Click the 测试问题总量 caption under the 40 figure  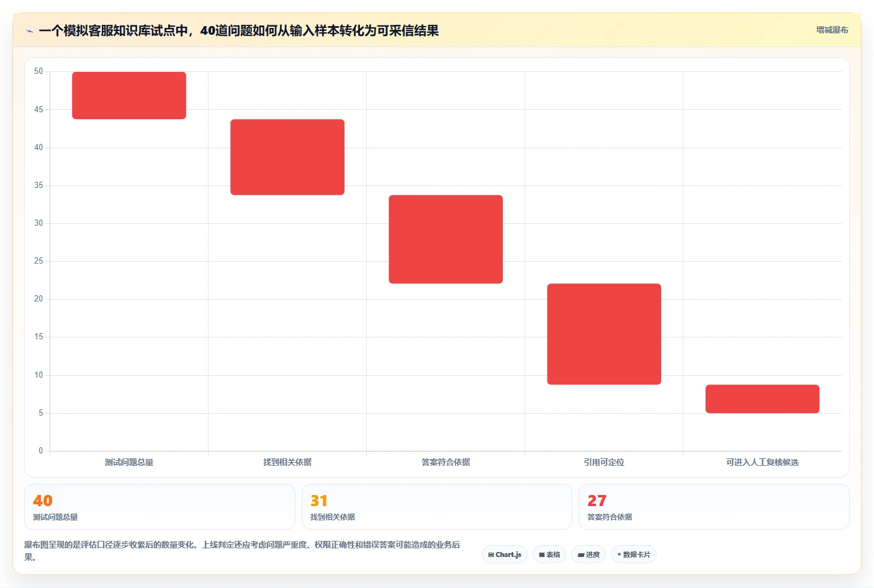(x=55, y=517)
